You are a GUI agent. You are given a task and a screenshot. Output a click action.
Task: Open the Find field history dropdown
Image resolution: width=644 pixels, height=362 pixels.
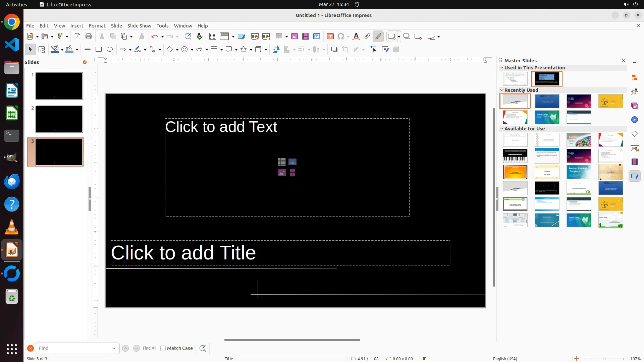[x=114, y=348]
